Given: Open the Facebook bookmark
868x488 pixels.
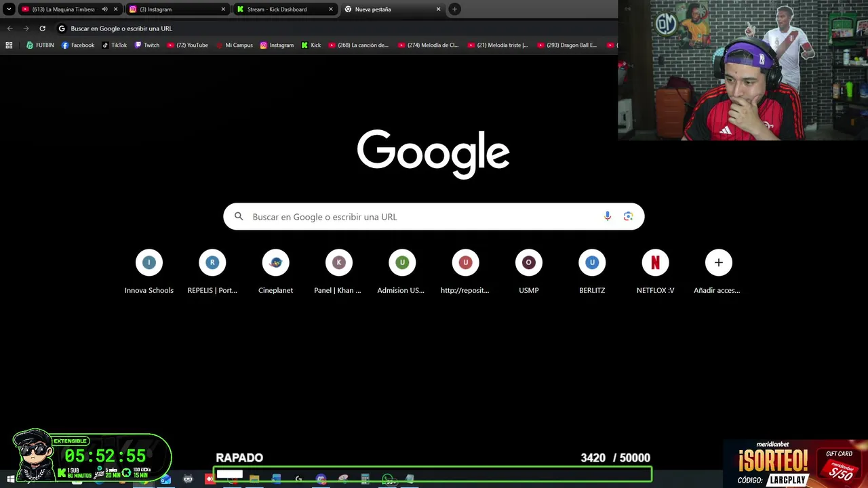Looking at the screenshot, I should tap(78, 45).
